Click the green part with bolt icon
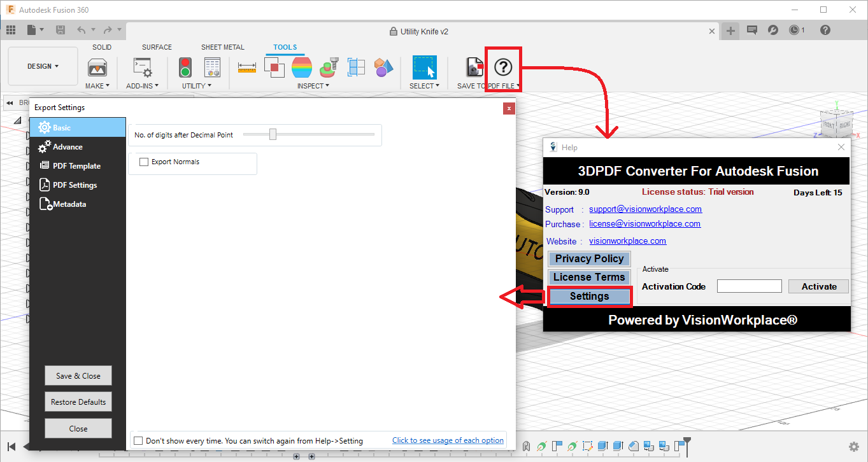The image size is (868, 462). click(x=329, y=67)
